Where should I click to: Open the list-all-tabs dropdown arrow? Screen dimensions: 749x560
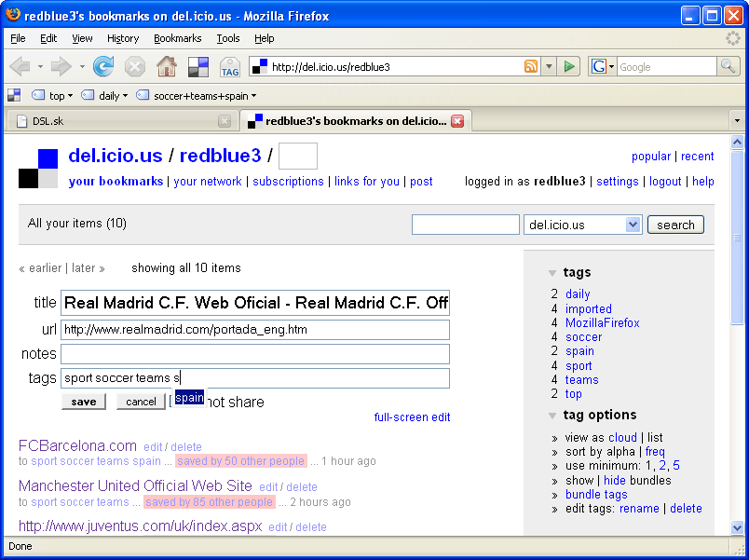pos(737,121)
